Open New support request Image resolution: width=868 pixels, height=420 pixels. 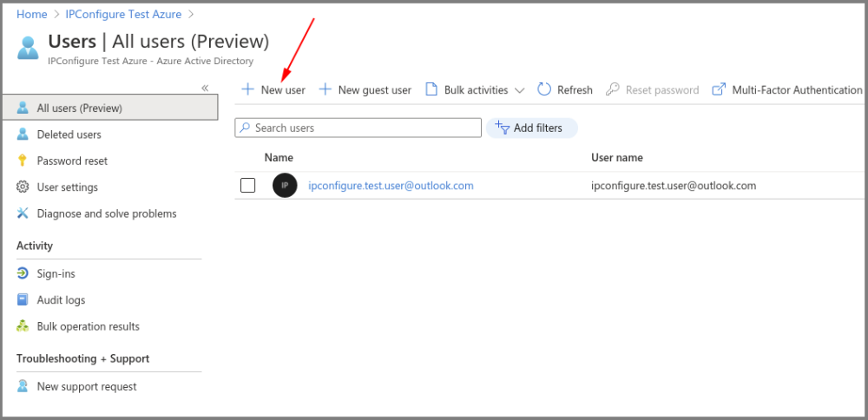click(87, 386)
